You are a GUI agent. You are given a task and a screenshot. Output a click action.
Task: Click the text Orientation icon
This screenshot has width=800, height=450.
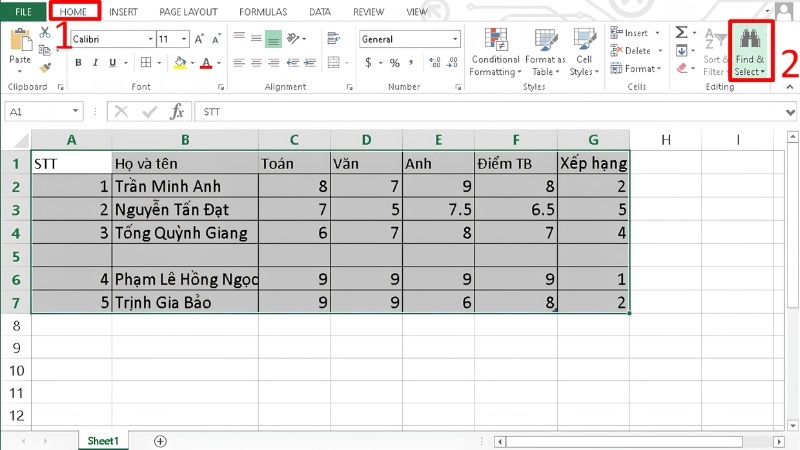pos(293,38)
